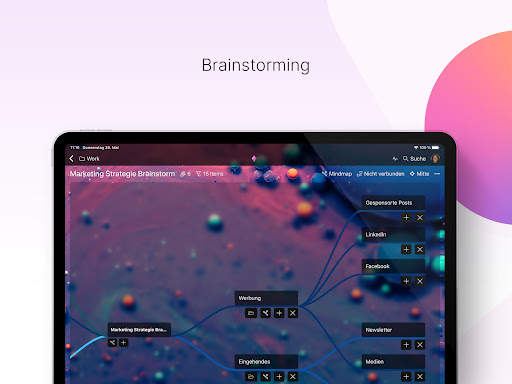
Task: Open the user profile avatar
Action: (435, 159)
